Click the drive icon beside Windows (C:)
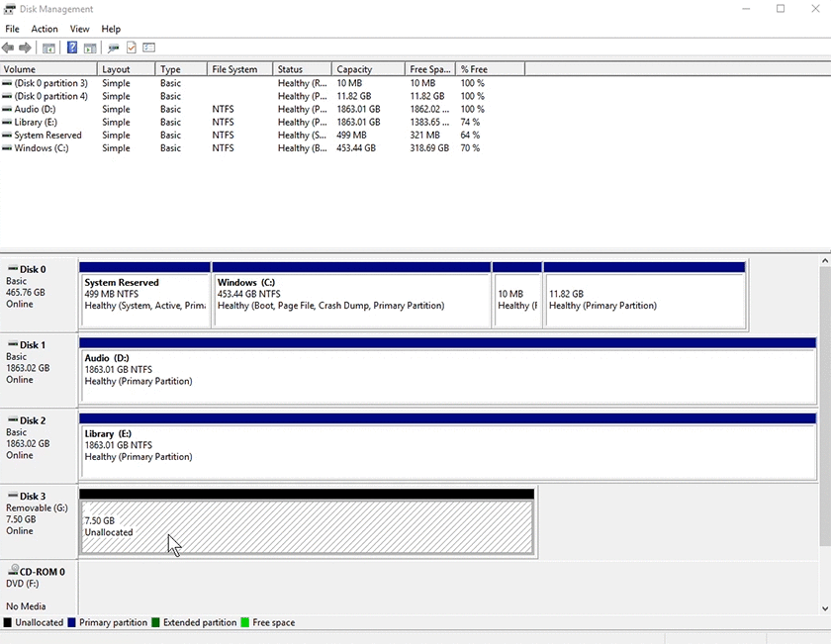 point(7,147)
